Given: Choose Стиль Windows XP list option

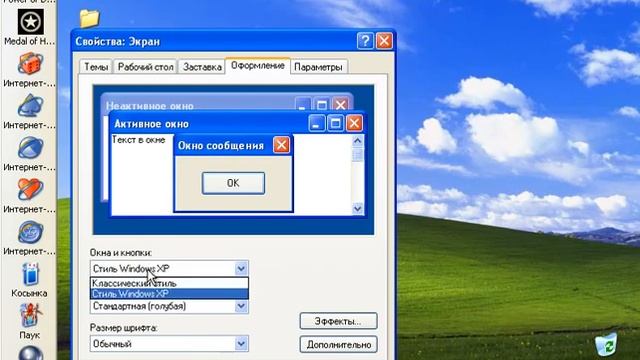Looking at the screenshot, I should [169, 293].
